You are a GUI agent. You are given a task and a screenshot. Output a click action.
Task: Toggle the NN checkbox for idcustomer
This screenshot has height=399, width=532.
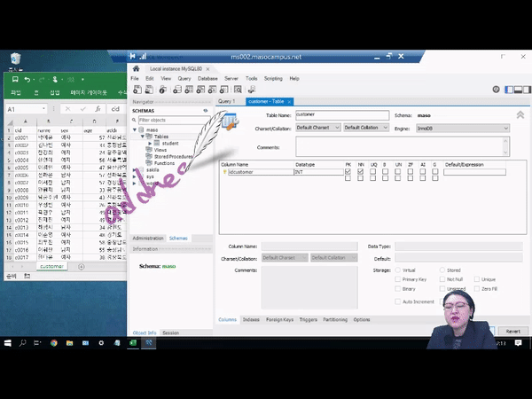click(360, 172)
